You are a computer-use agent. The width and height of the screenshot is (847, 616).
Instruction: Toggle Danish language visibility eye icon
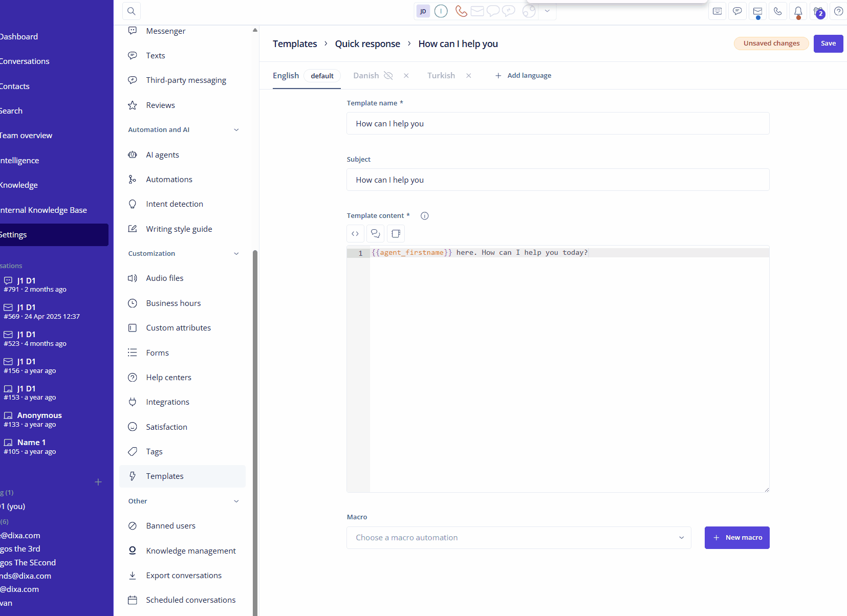point(388,76)
